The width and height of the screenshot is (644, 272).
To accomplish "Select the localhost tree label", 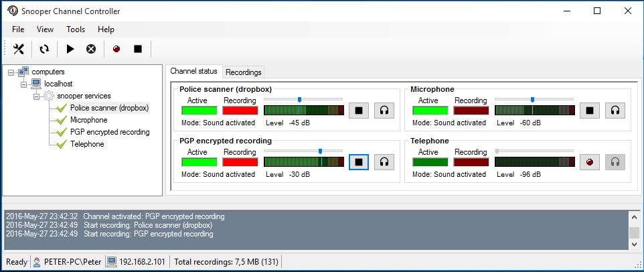I will pos(58,84).
